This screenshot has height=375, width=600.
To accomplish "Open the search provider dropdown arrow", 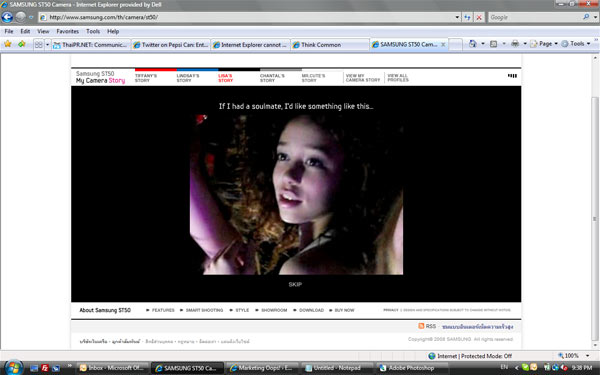I will pos(595,17).
